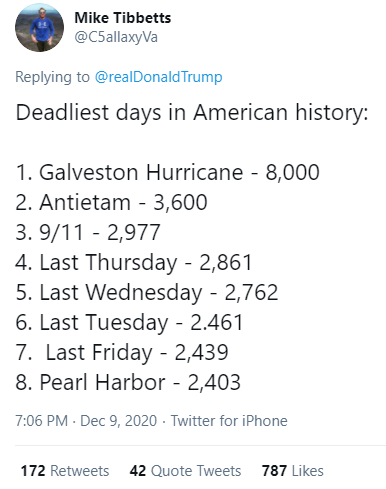
Task: Select the Pearl Harbor - 2,403 line
Action: [128, 382]
